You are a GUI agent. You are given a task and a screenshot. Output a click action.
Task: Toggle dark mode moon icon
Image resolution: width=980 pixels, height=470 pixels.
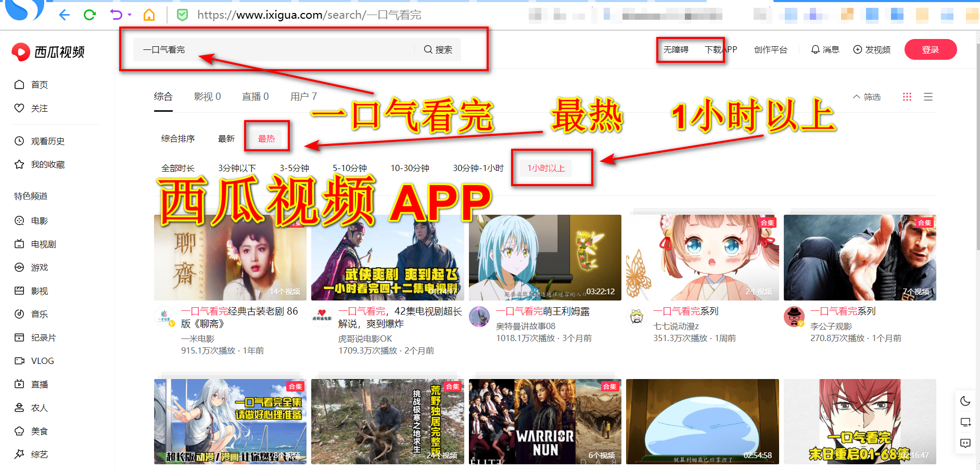click(965, 401)
